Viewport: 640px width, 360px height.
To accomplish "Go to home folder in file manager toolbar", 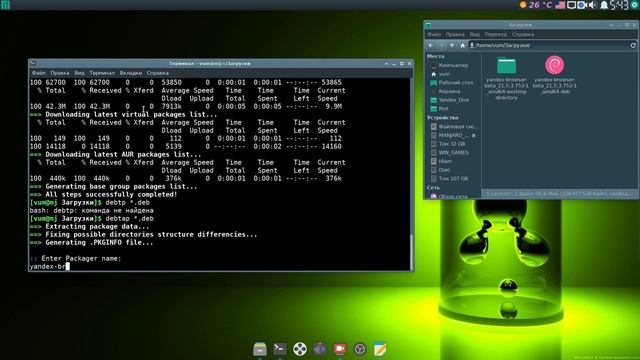I will [462, 45].
